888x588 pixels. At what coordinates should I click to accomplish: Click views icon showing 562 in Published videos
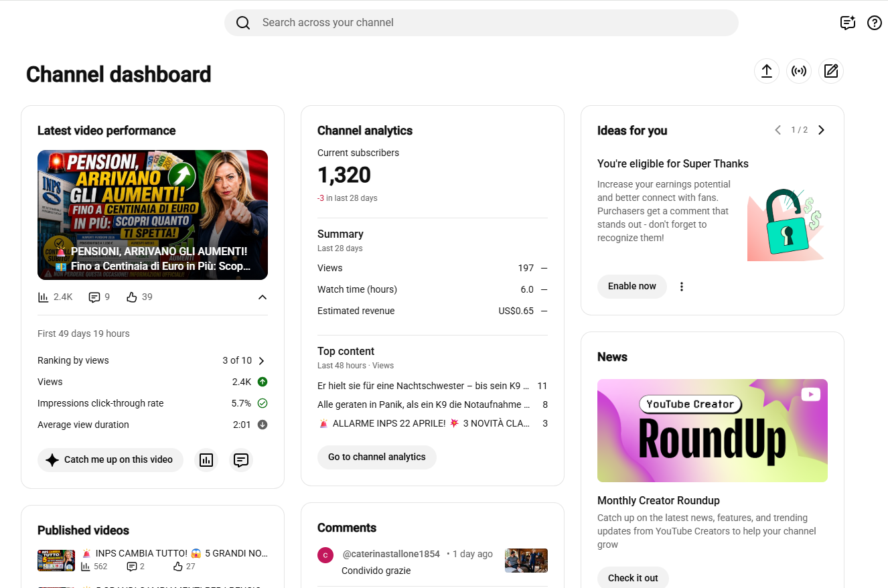pos(86,567)
